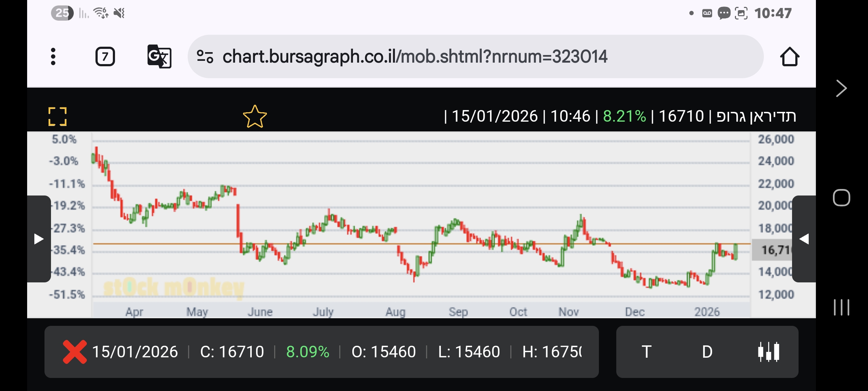868x391 pixels.
Task: Tap the Google Translate icon
Action: pyautogui.click(x=159, y=56)
